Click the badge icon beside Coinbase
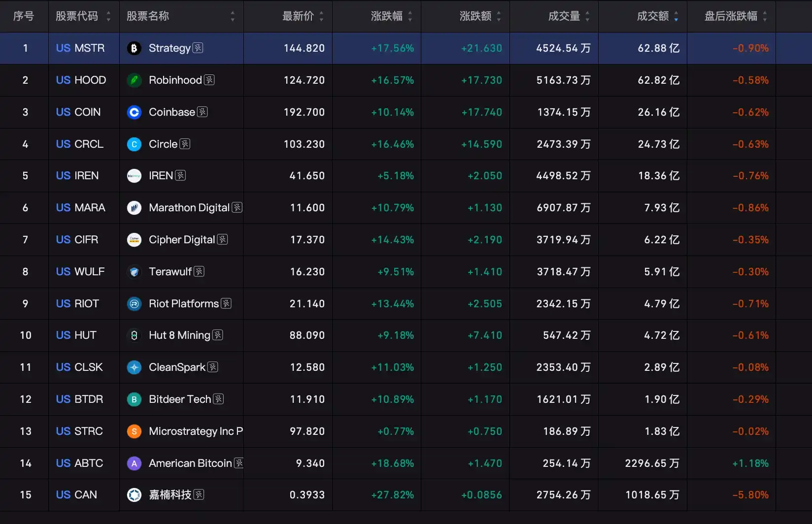 point(203,112)
